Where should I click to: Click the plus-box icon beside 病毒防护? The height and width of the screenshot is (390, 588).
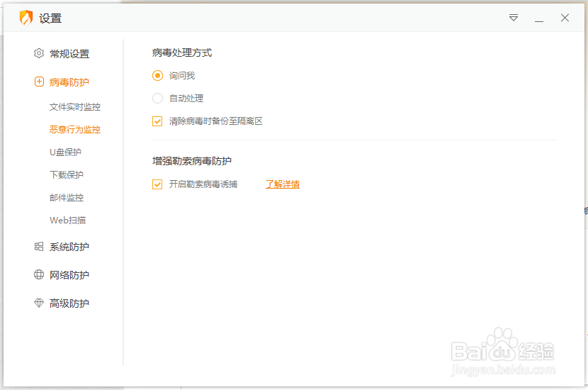39,82
